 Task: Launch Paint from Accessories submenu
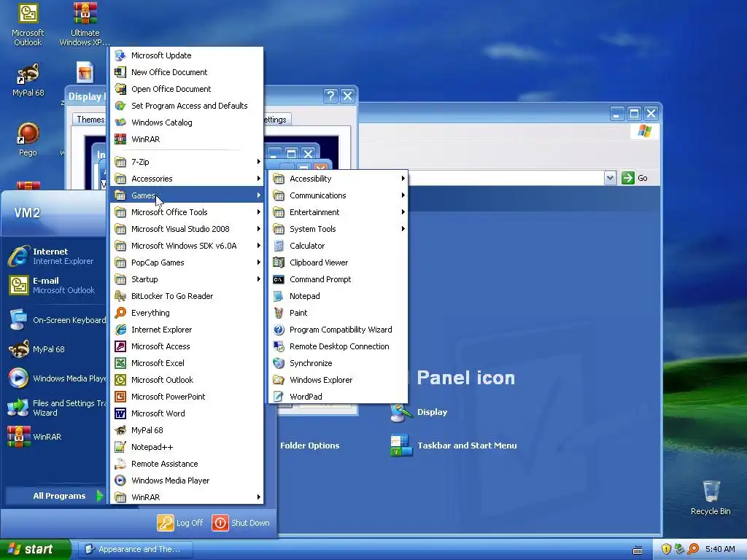click(338, 312)
